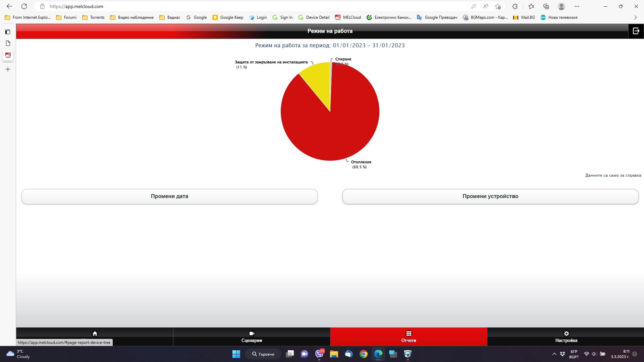Screen dimensions: 644x362
Task: Open Google Chrome from taskbar
Action: [363, 354]
